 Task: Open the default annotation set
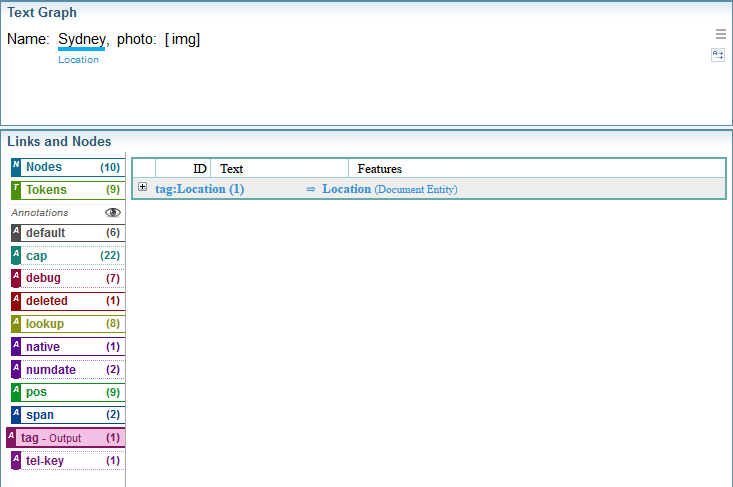67,233
